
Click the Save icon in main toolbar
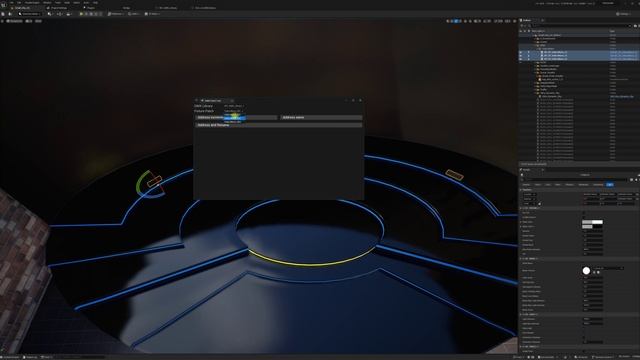click(x=3, y=14)
